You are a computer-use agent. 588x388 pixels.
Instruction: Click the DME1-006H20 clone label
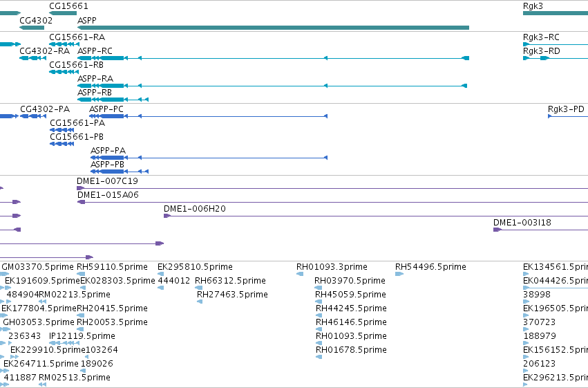coord(195,209)
